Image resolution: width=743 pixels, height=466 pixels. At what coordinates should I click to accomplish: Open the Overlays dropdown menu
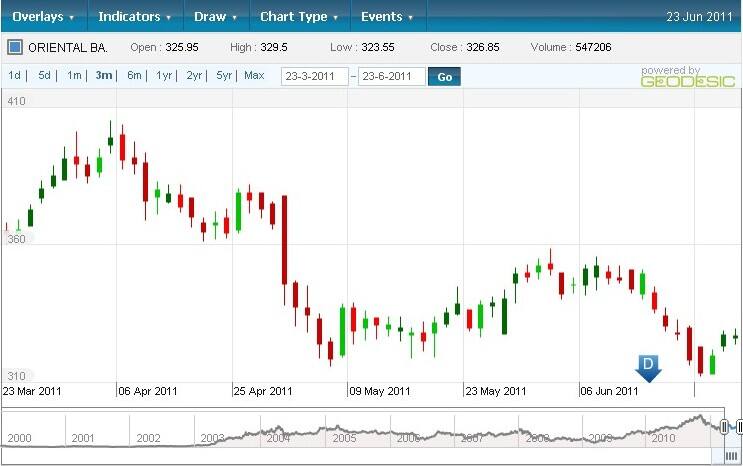tap(44, 17)
